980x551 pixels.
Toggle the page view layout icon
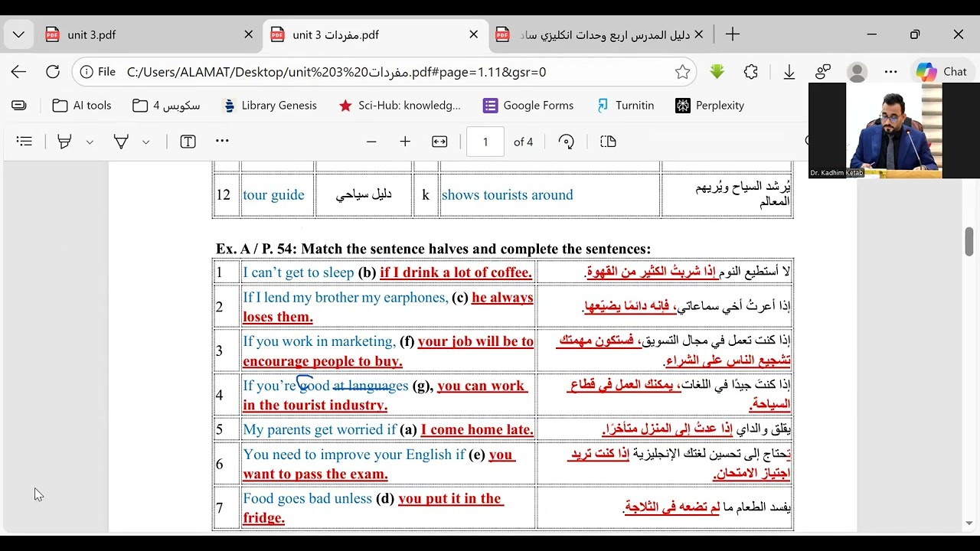tap(608, 142)
